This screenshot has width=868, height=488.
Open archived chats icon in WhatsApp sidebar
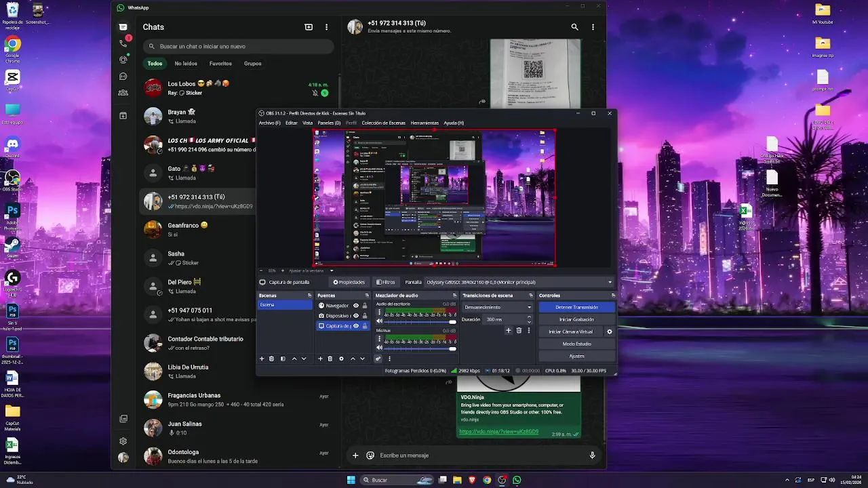123,116
